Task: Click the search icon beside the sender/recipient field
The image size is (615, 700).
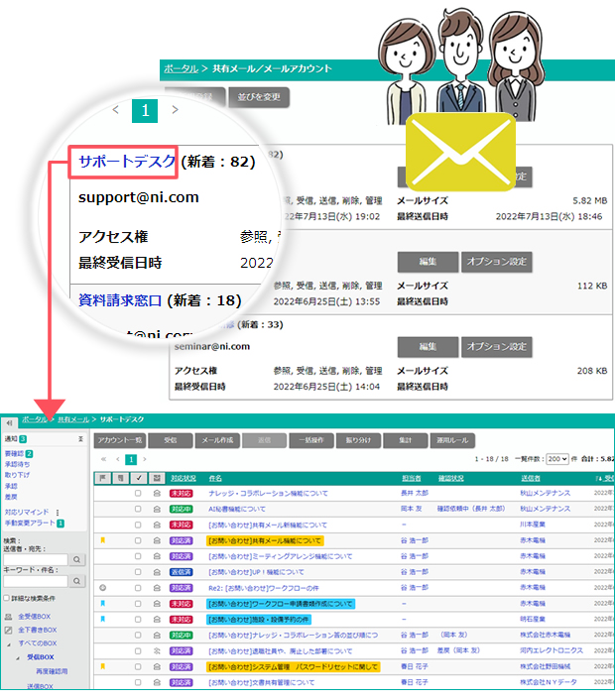Action: (77, 560)
